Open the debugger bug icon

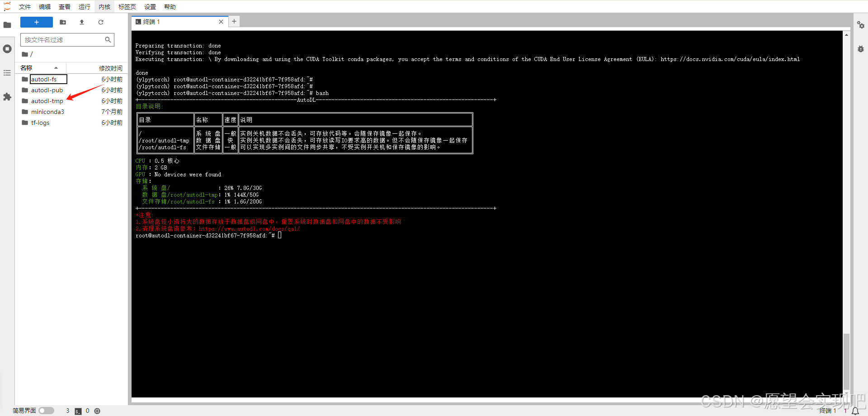861,49
